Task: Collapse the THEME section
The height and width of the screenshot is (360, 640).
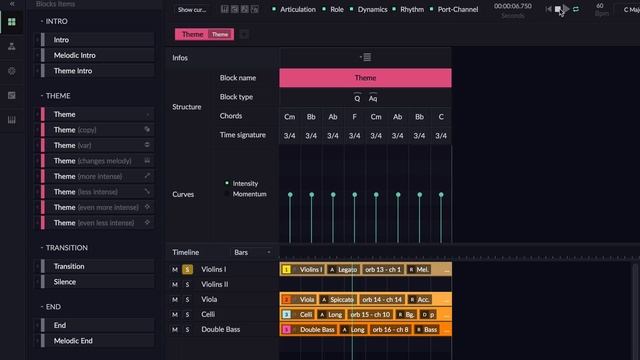Action: [42, 96]
